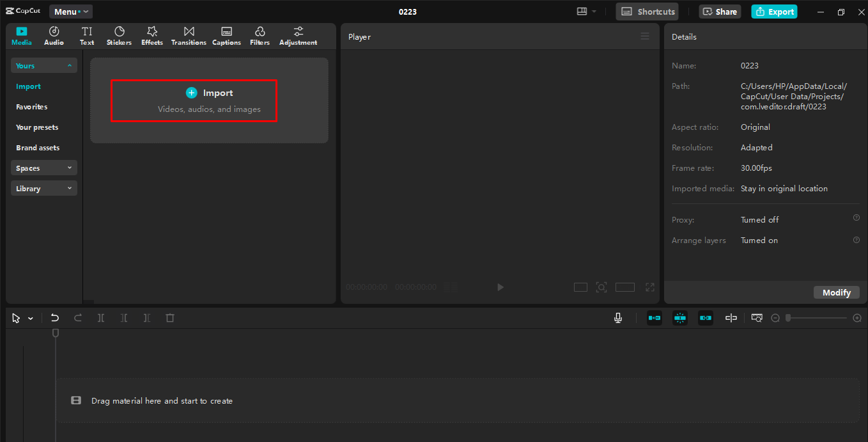This screenshot has width=868, height=442.
Task: Click the 'Original' aspect ratio value
Action: click(756, 127)
